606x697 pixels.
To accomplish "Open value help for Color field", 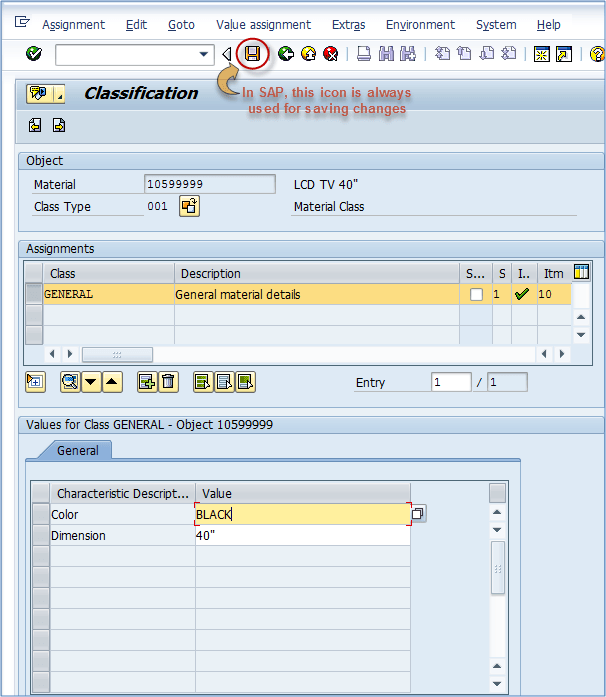I will coord(418,514).
